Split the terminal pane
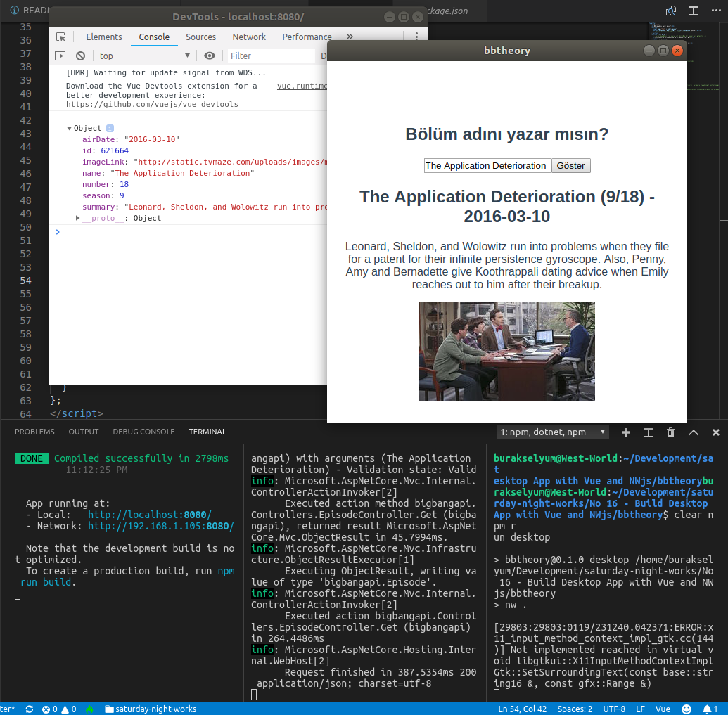The width and height of the screenshot is (728, 715). [x=649, y=432]
